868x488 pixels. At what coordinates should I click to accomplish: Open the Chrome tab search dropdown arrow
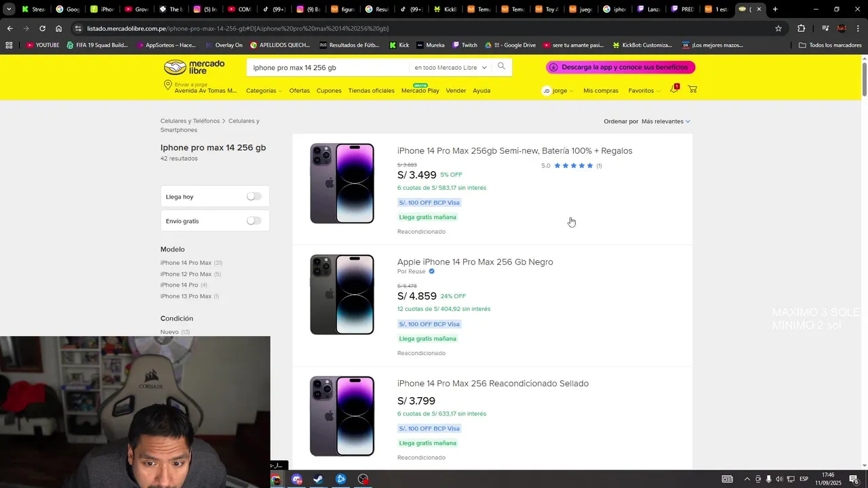point(9,9)
